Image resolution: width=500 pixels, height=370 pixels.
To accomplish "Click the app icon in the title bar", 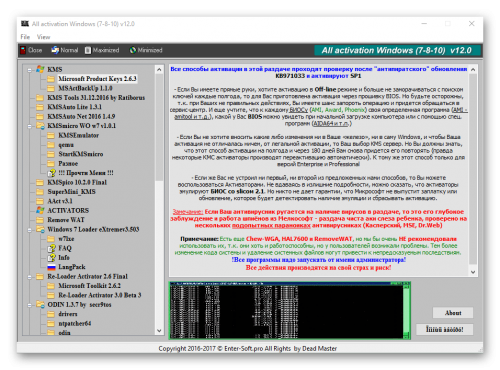I will tap(25, 24).
